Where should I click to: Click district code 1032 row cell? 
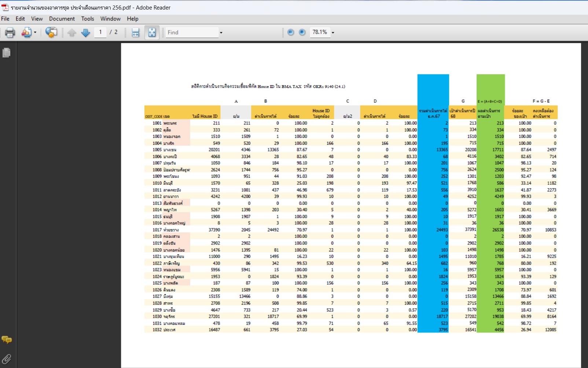click(x=157, y=330)
